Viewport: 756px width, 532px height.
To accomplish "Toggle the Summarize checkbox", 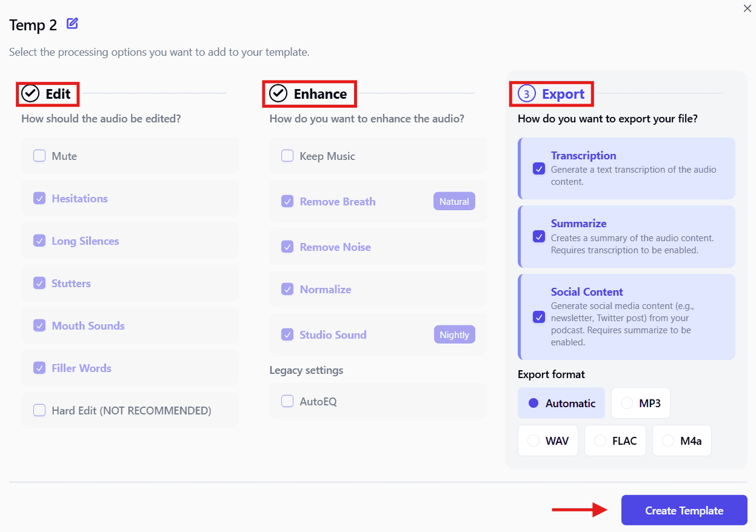I will pos(539,236).
